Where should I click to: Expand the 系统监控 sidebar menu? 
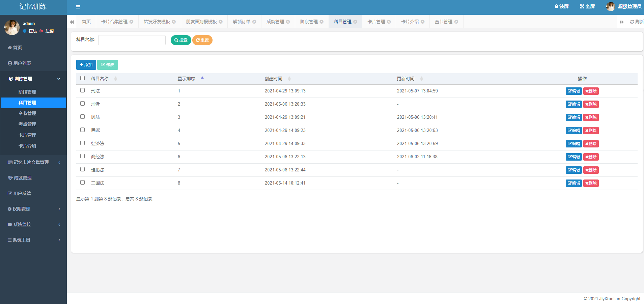point(33,224)
